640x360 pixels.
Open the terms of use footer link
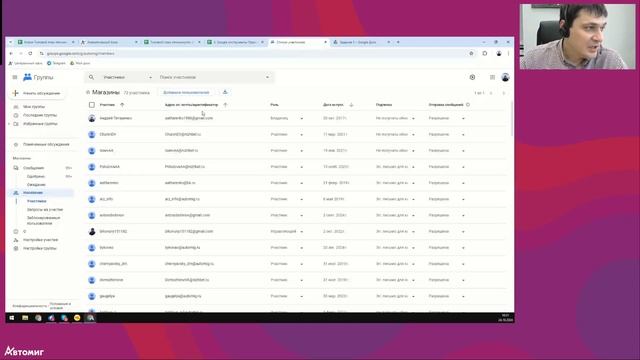tap(60, 306)
